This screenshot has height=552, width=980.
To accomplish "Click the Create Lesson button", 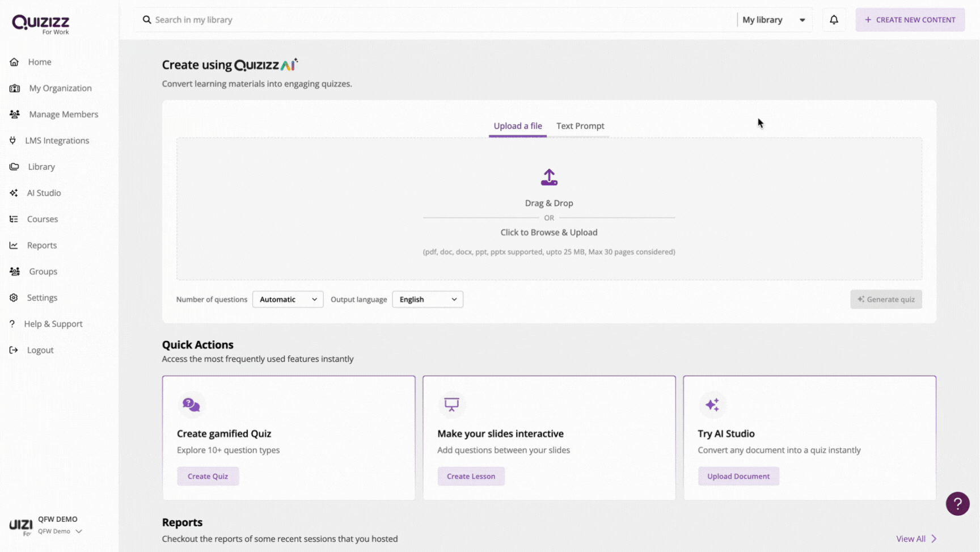I will coord(471,477).
